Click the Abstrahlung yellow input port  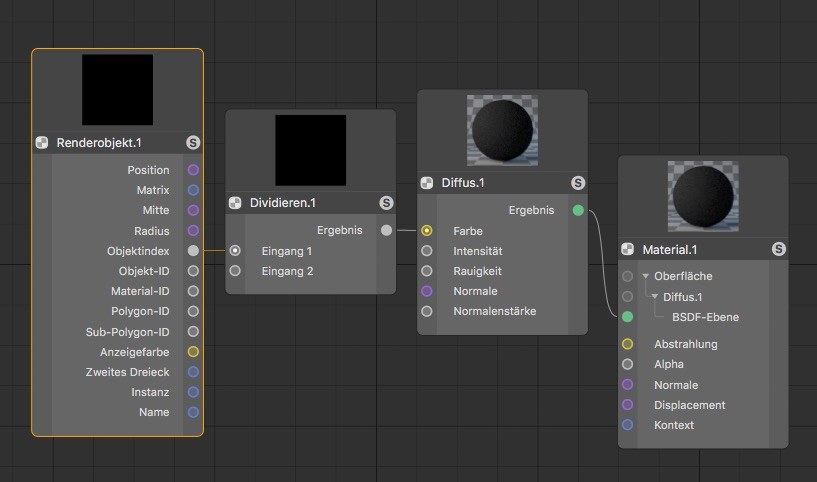point(627,344)
